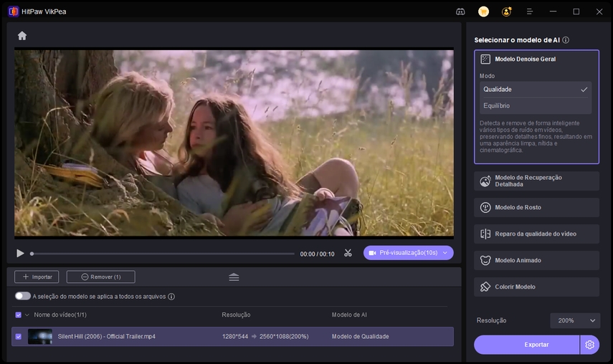Click the Importar button
613x364 pixels.
37,277
